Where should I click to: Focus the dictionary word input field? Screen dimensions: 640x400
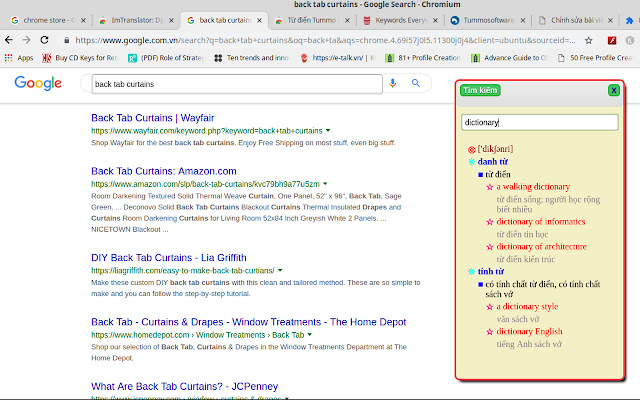pyautogui.click(x=540, y=122)
